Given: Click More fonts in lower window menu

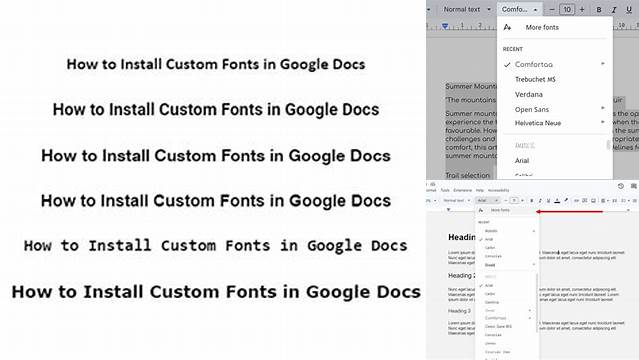Looking at the screenshot, I should click(x=500, y=210).
